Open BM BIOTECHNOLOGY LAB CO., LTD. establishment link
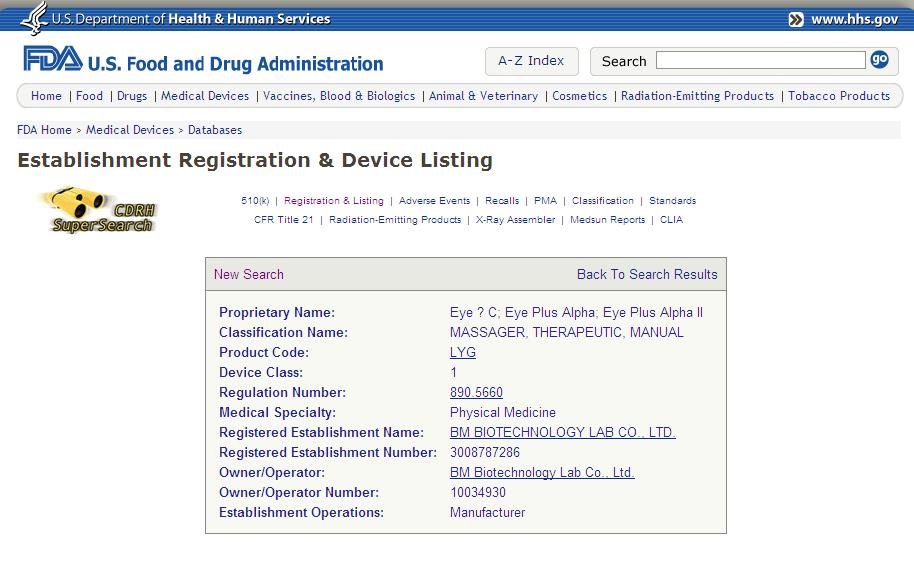 coord(563,432)
